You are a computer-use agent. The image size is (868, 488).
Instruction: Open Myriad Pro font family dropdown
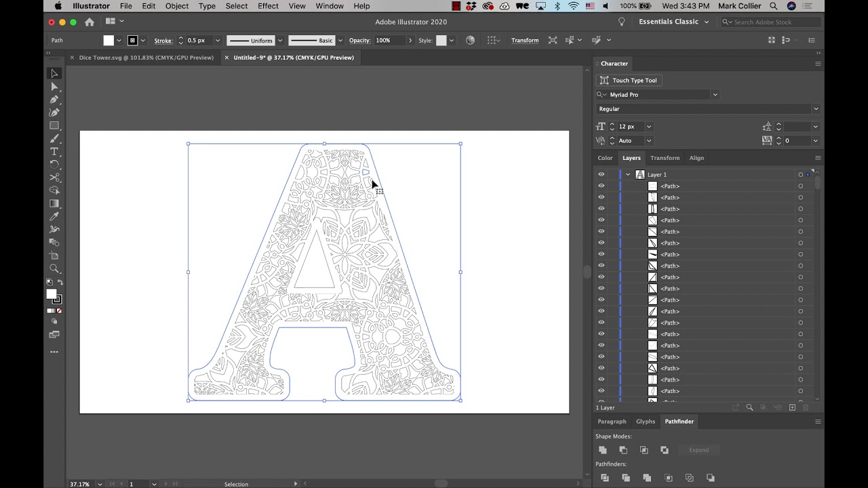point(715,95)
